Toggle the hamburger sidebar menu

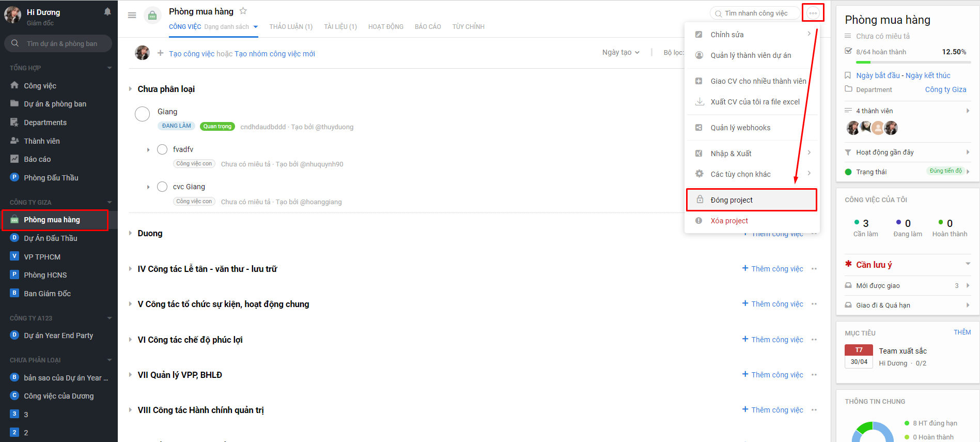pos(132,16)
